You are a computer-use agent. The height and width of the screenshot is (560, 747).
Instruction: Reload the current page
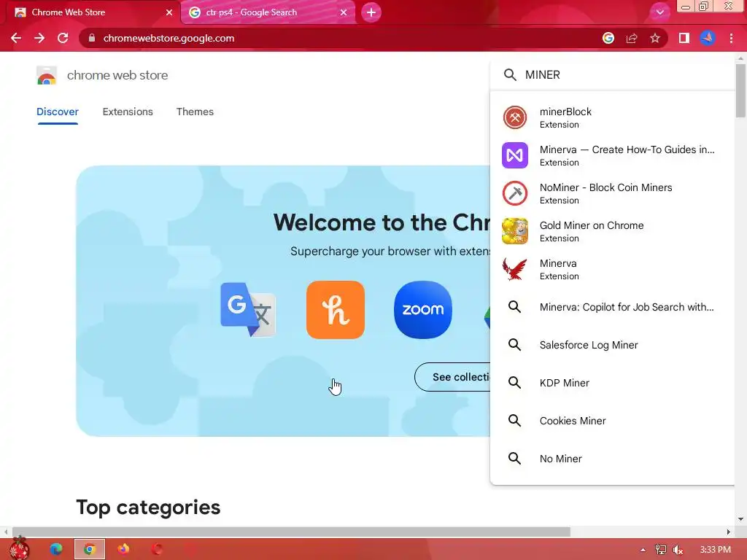pos(63,38)
